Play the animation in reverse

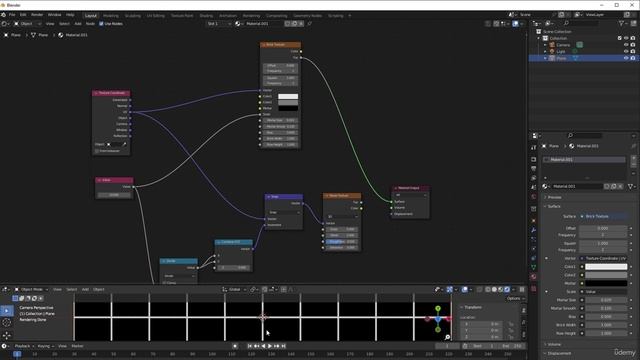click(263, 346)
